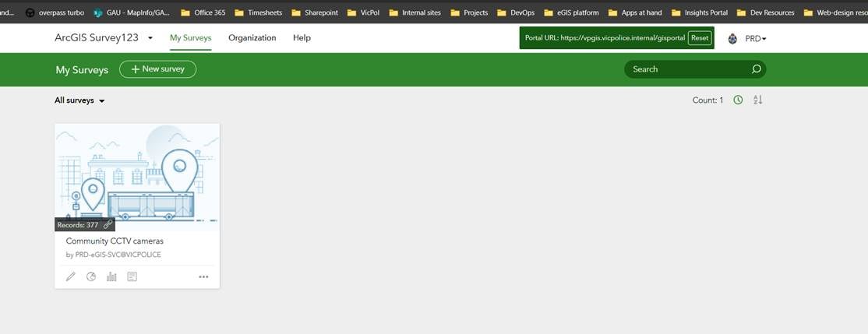Open the Projects bookmark folder
868x334 pixels.
469,12
